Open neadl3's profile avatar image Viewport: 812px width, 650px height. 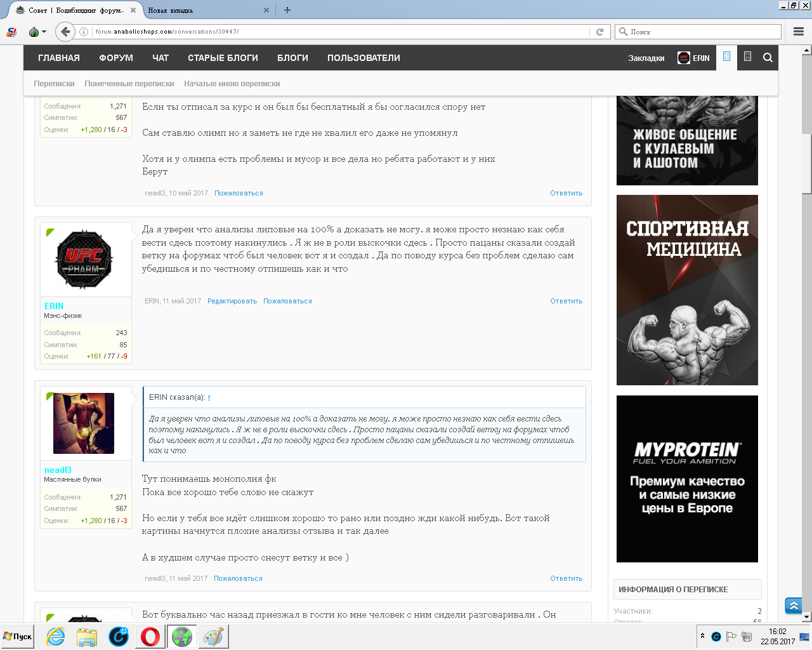click(84, 423)
